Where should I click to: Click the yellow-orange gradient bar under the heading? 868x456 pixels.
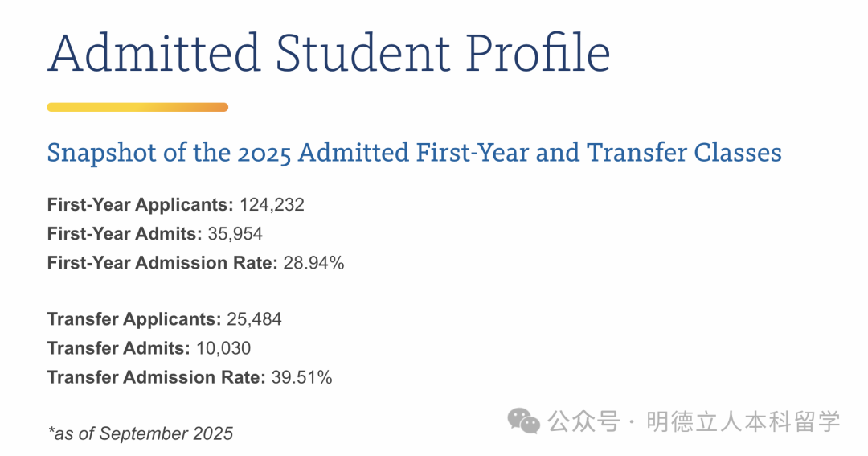pos(137,107)
